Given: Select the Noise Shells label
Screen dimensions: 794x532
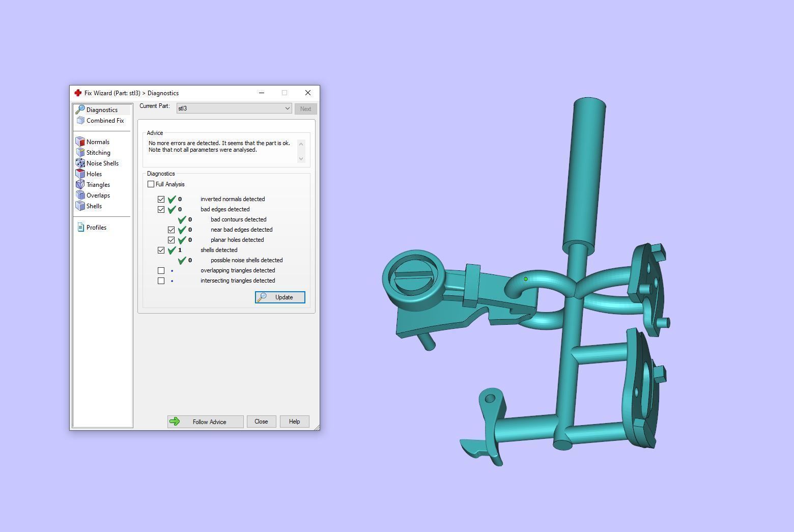Looking at the screenshot, I should (x=102, y=163).
